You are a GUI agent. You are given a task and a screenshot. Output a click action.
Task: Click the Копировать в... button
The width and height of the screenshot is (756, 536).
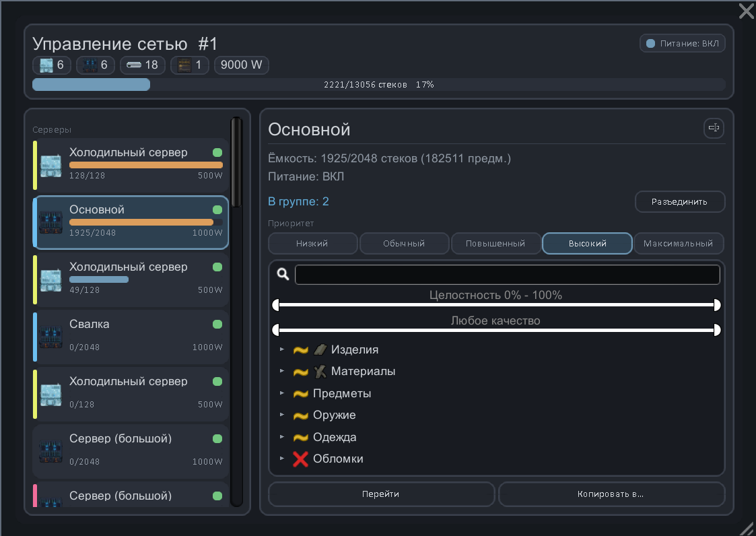pos(611,494)
